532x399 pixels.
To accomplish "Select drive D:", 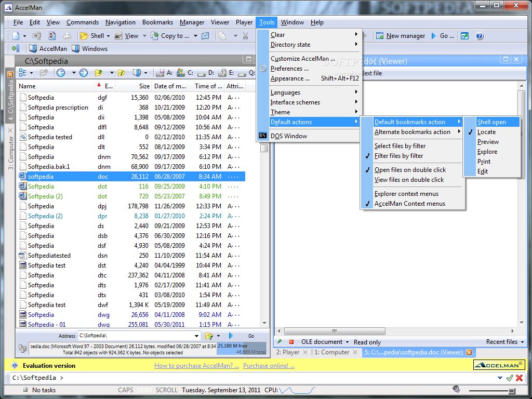I will pos(206,73).
